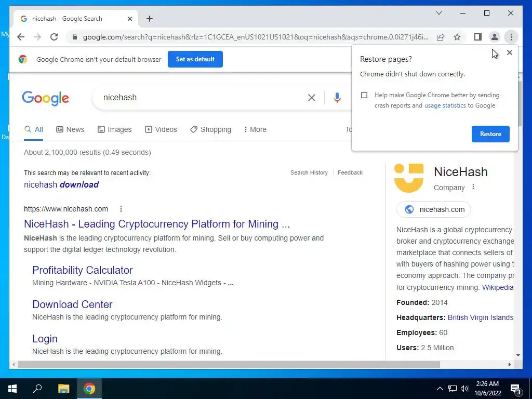532x399 pixels.
Task: Open File Explorer from taskbar
Action: point(63,389)
